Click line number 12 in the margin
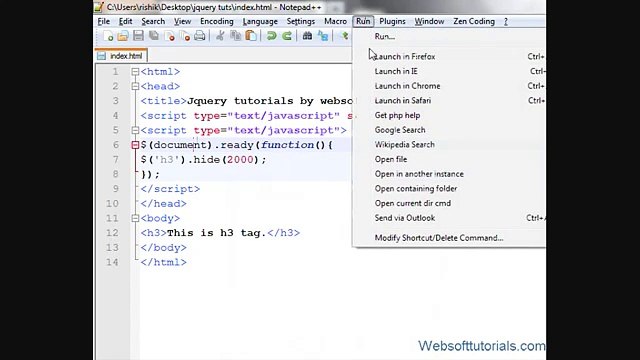The height and width of the screenshot is (360, 640). pos(112,233)
